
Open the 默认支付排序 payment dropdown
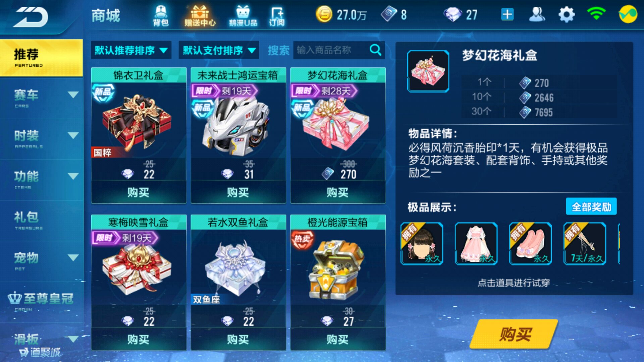pos(219,50)
